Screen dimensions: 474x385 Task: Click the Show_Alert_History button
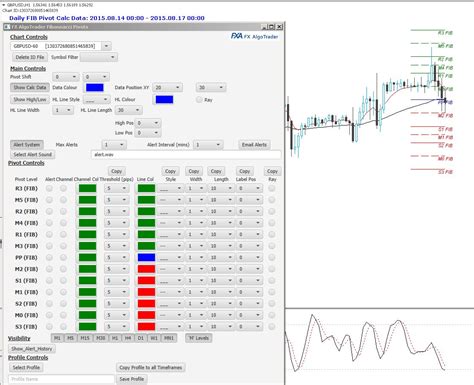32,349
